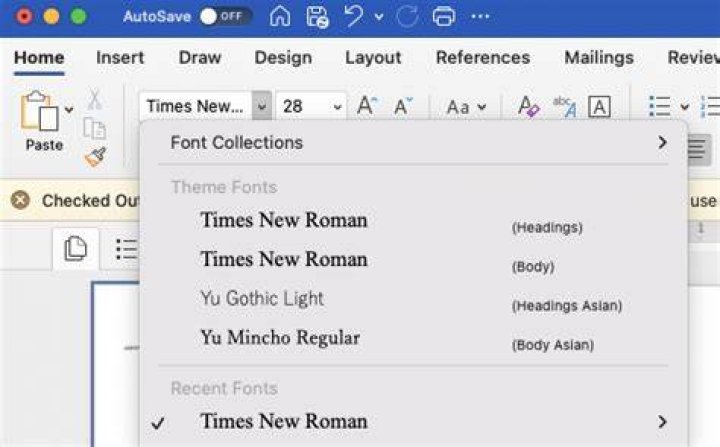Image resolution: width=720 pixels, height=447 pixels.
Task: Switch to the Home tab
Action: 39,58
